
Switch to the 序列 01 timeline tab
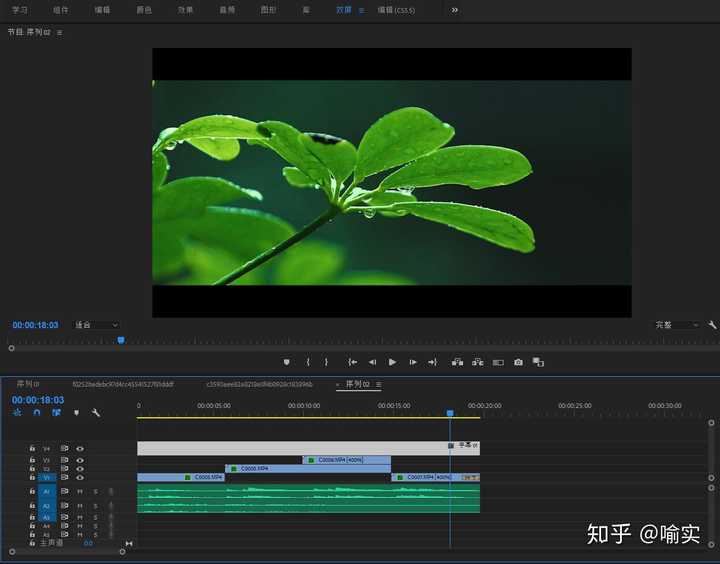point(28,384)
